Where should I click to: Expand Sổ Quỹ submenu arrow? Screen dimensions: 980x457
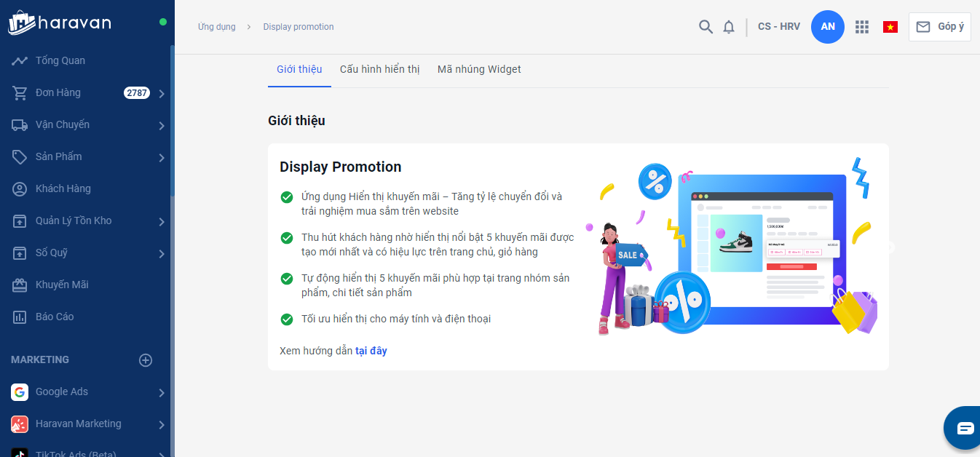coord(162,253)
